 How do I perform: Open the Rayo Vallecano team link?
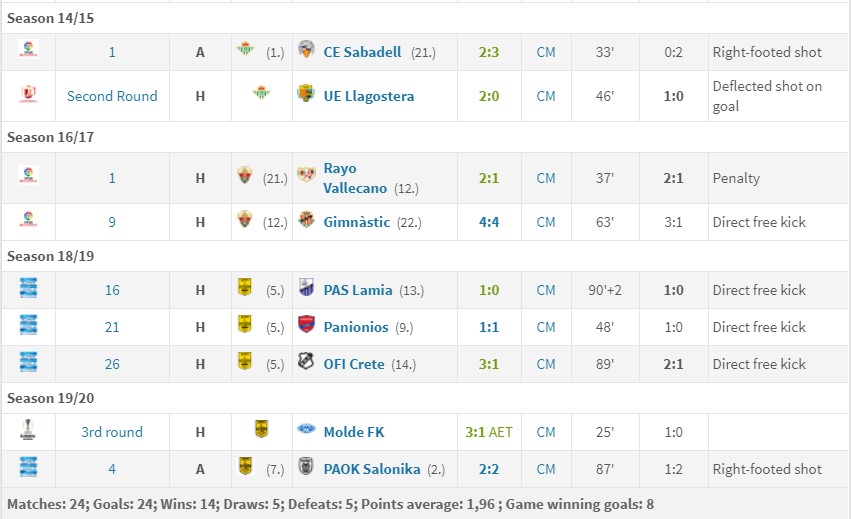[355, 178]
